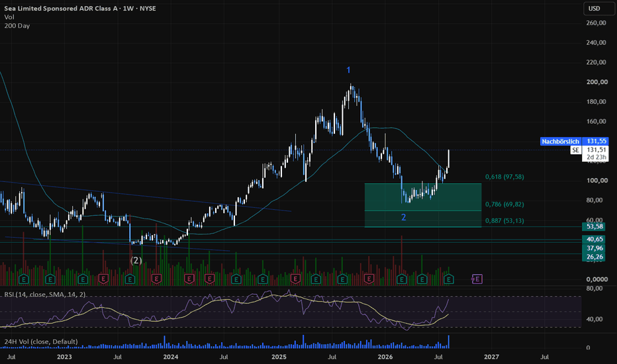Click the 200 Day moving average legend

(17, 26)
